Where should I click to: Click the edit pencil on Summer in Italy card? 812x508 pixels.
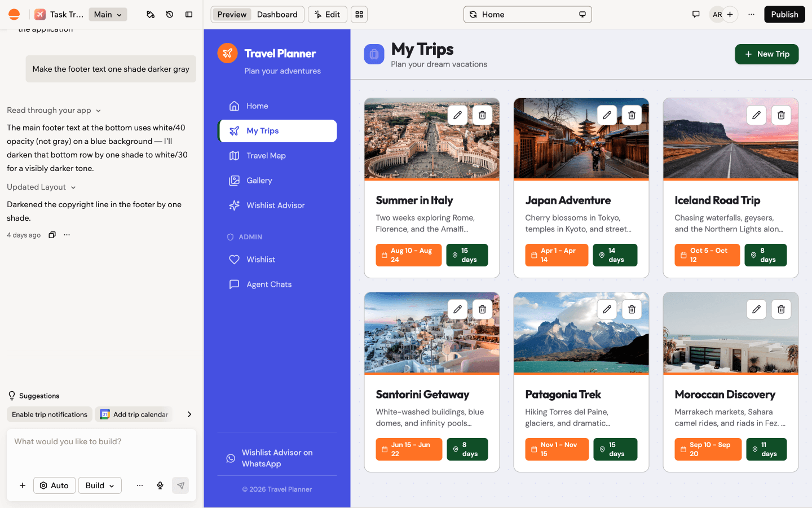(x=457, y=115)
